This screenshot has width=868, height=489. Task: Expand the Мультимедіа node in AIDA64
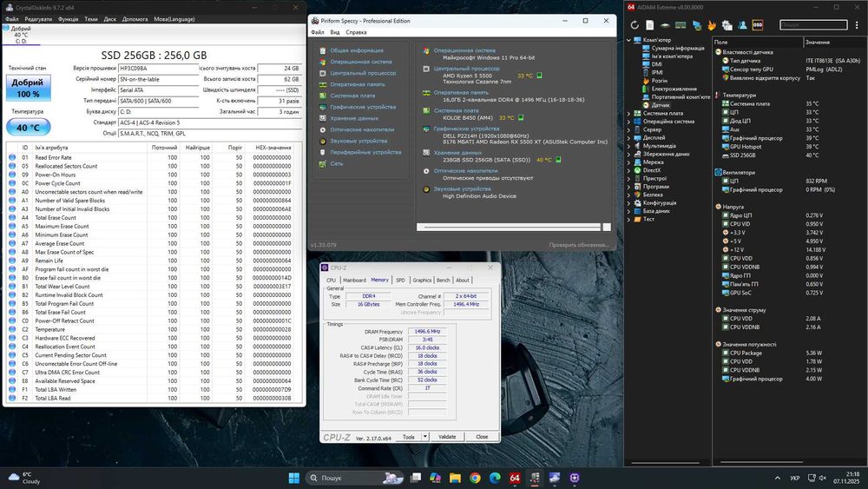point(628,146)
